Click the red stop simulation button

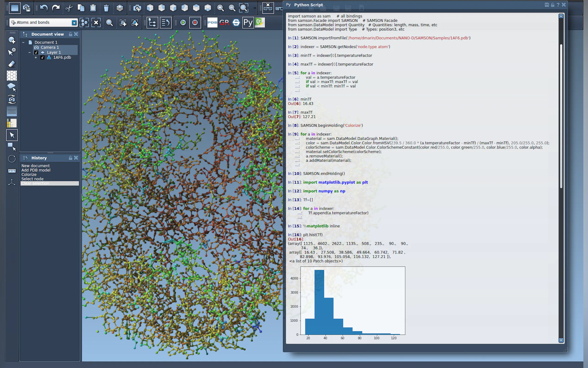click(x=195, y=22)
